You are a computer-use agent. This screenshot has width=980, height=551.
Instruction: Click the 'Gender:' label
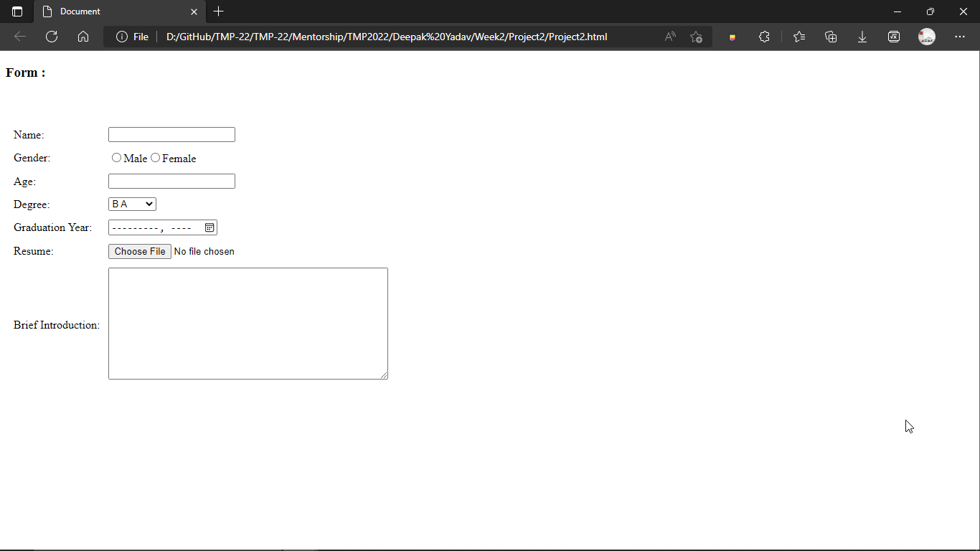tap(32, 158)
